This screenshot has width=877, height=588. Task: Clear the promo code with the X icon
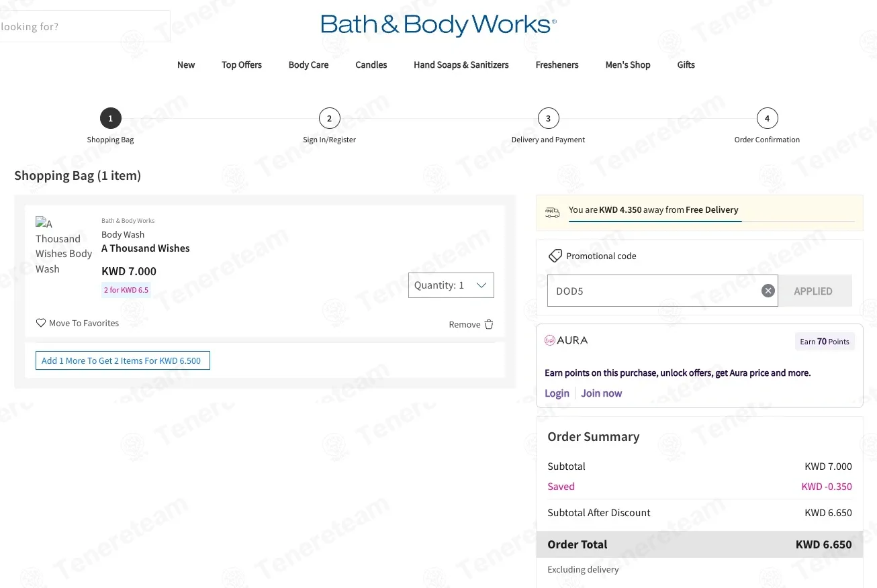768,291
